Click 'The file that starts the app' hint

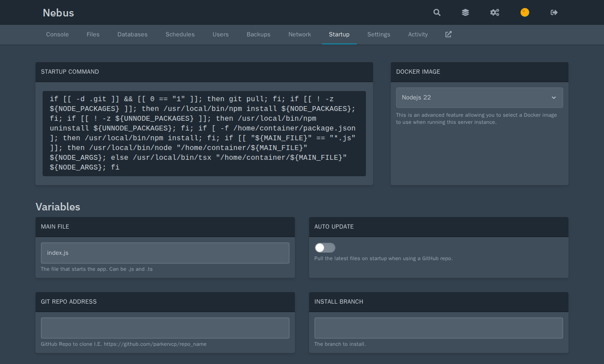96,269
